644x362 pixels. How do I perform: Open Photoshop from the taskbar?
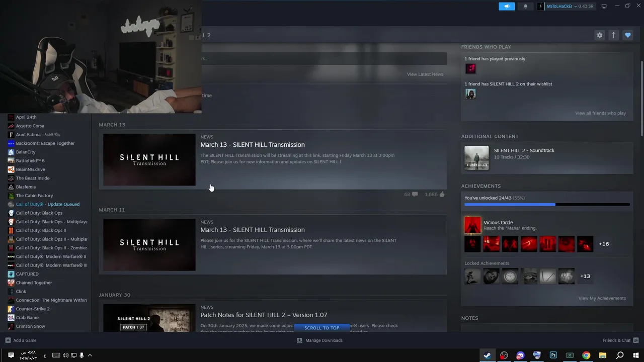tap(553, 355)
